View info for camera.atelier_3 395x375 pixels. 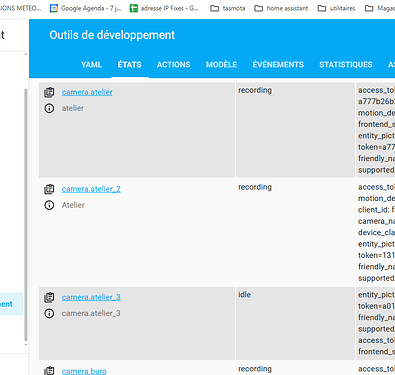pyautogui.click(x=49, y=313)
